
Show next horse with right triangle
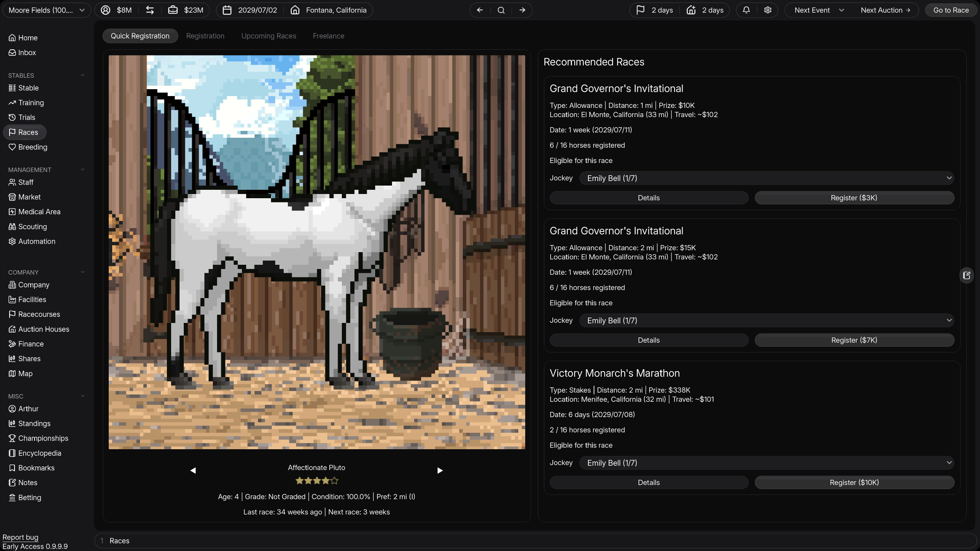tap(440, 470)
